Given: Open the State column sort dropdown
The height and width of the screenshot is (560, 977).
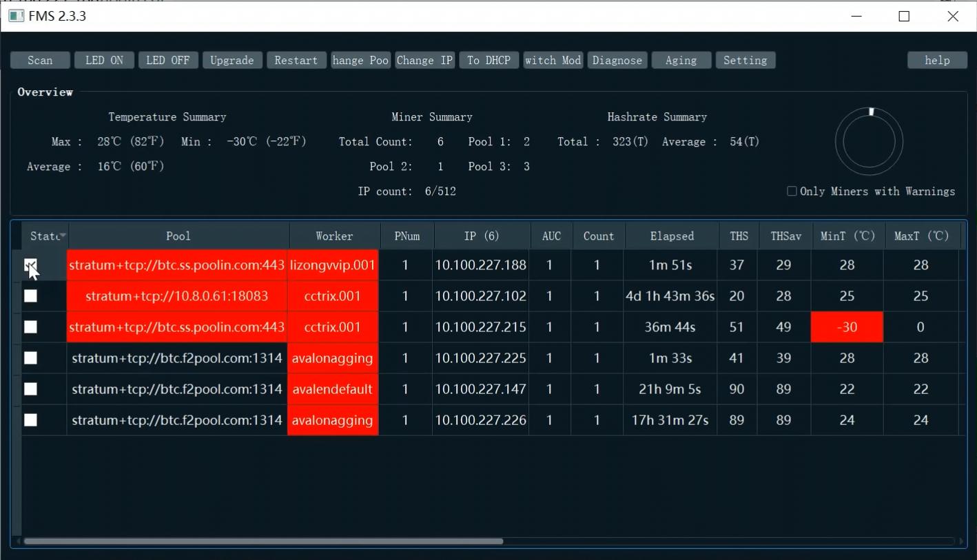Looking at the screenshot, I should 61,236.
